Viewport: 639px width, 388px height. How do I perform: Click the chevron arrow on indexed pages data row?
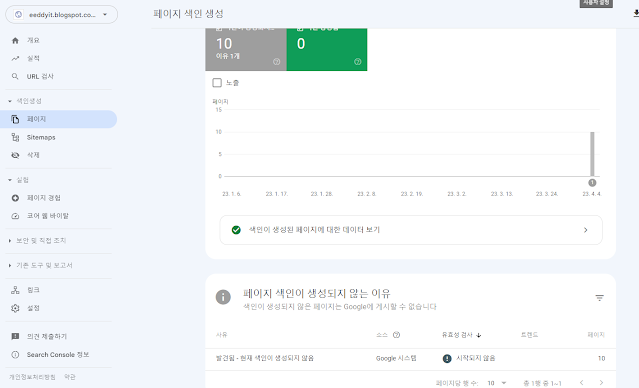(x=586, y=230)
